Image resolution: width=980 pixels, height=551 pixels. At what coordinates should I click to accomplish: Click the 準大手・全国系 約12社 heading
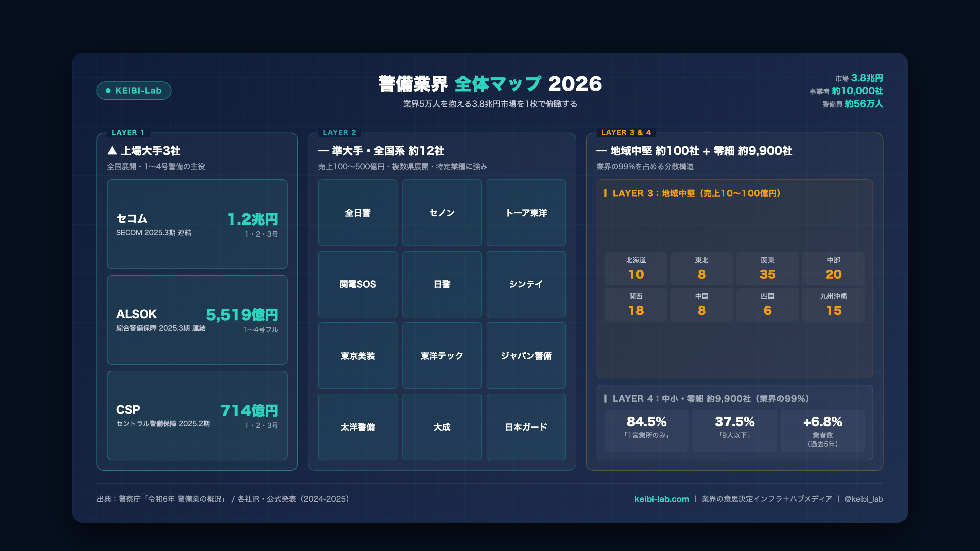pyautogui.click(x=381, y=151)
